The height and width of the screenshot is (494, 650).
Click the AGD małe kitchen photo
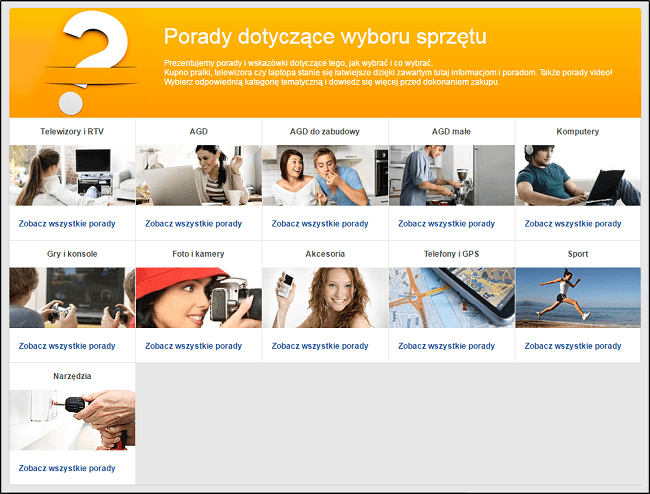coord(451,175)
